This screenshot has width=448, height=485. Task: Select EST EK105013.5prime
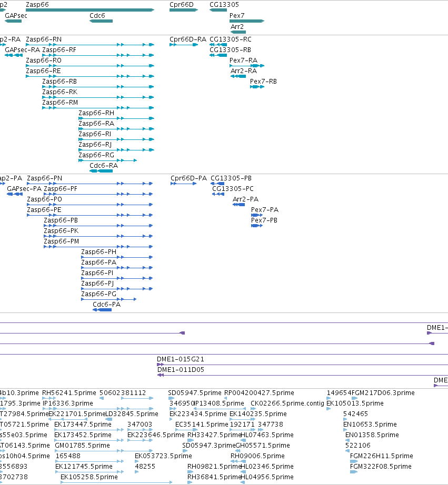click(355, 403)
